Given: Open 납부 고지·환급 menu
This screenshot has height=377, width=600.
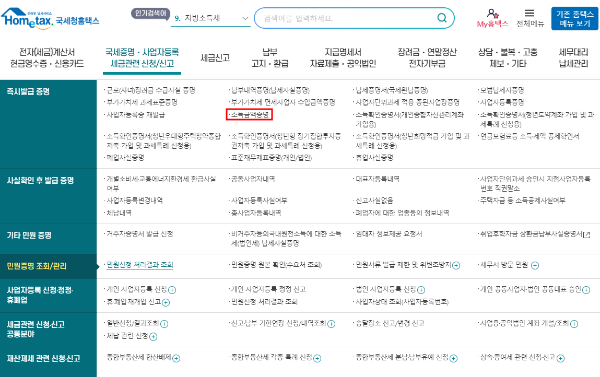Looking at the screenshot, I should coord(270,58).
